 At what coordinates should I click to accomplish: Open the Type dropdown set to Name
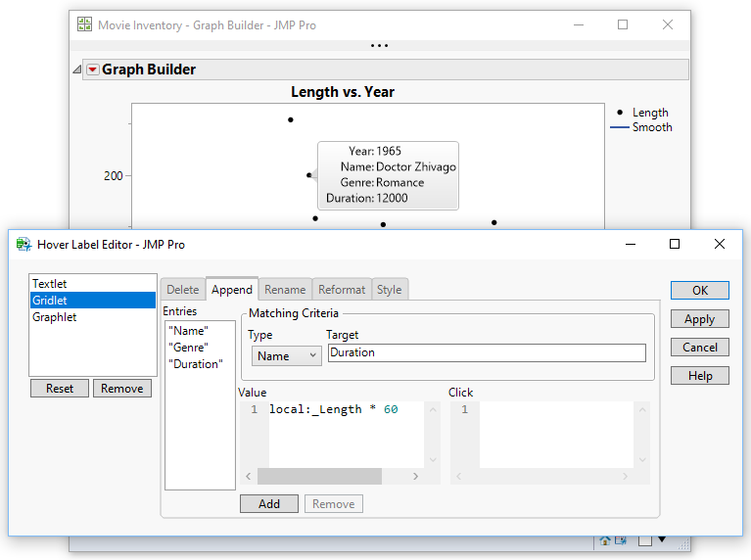coord(286,356)
